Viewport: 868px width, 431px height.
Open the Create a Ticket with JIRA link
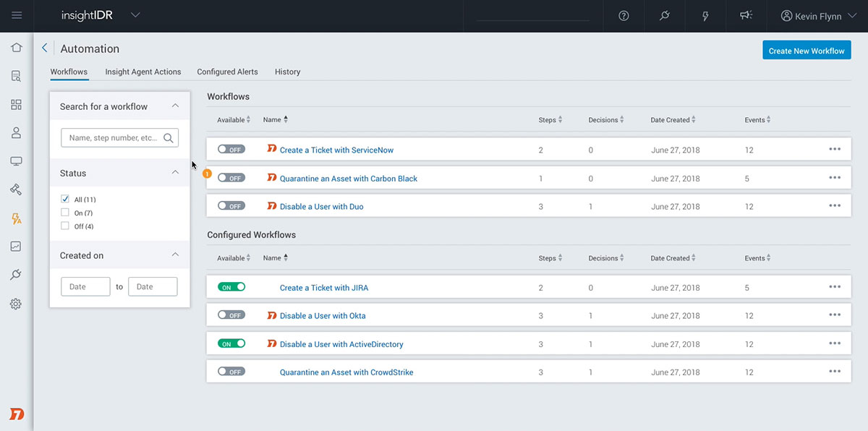click(324, 287)
